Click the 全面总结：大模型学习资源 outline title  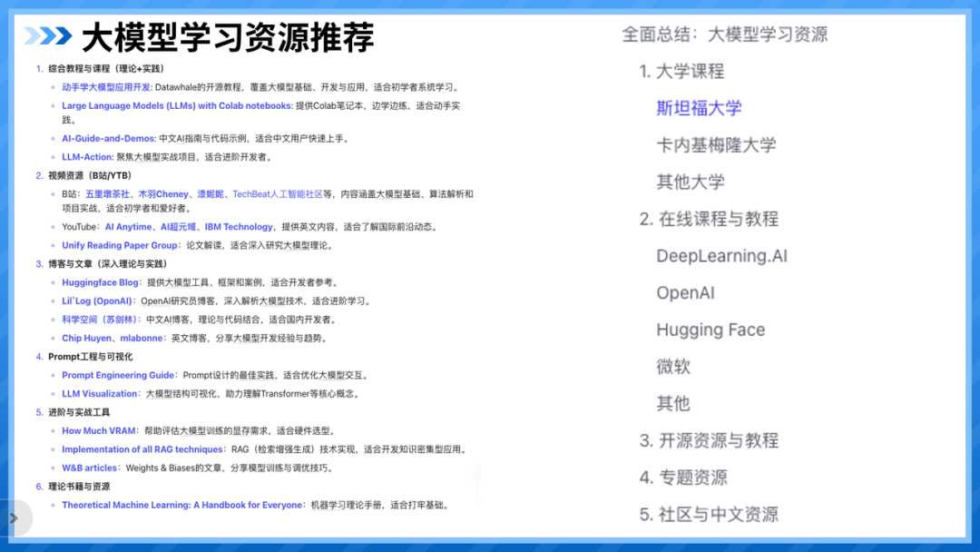point(724,34)
